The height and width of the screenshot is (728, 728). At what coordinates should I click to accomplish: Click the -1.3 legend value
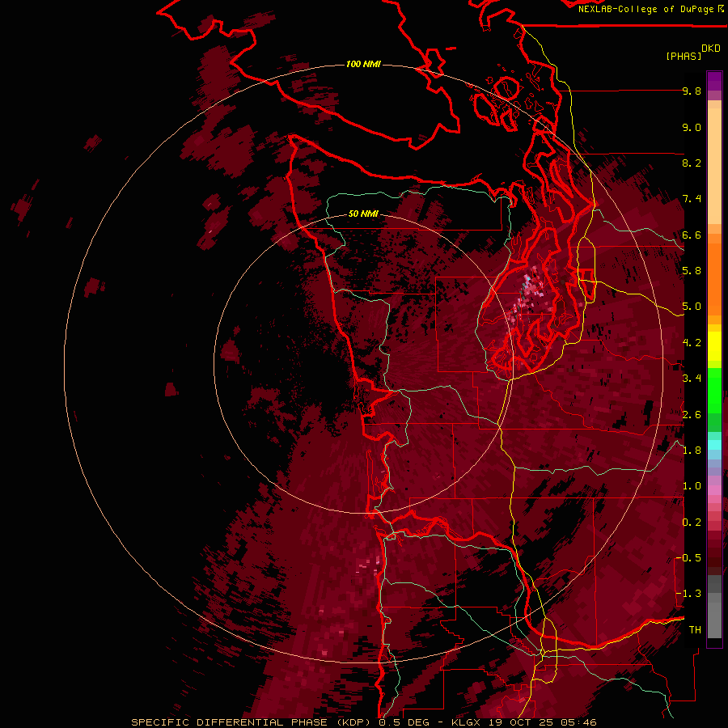click(x=688, y=594)
